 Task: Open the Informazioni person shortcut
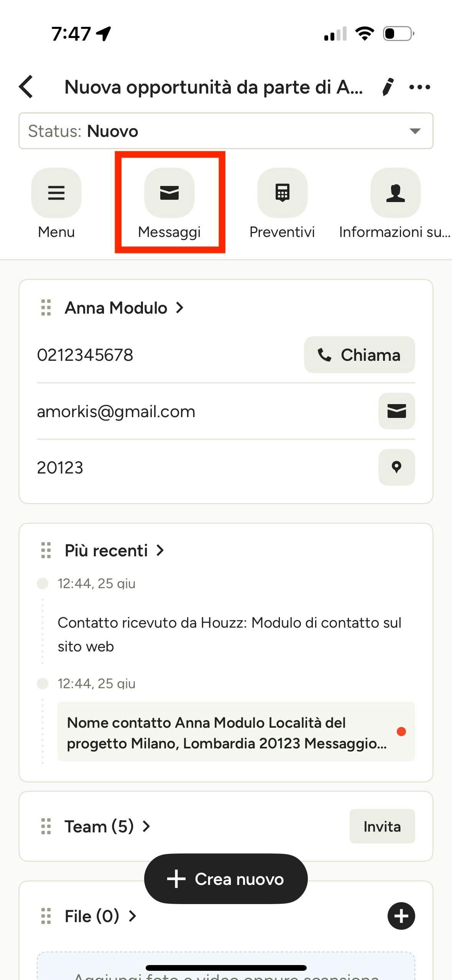396,193
